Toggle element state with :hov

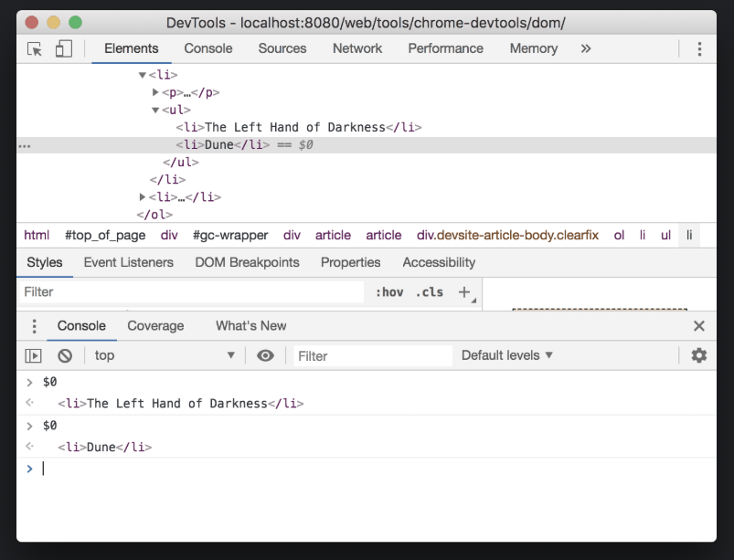(x=390, y=291)
